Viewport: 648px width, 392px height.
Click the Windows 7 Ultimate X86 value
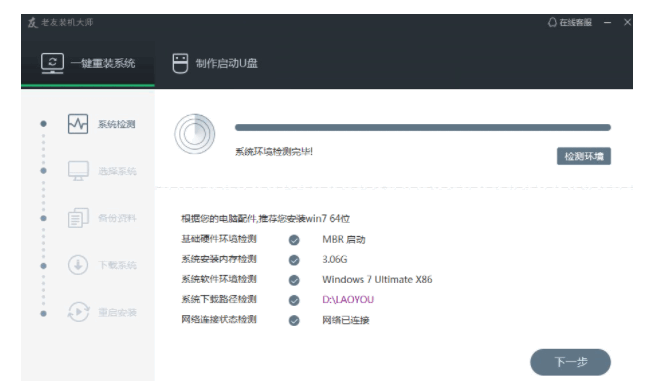[377, 280]
